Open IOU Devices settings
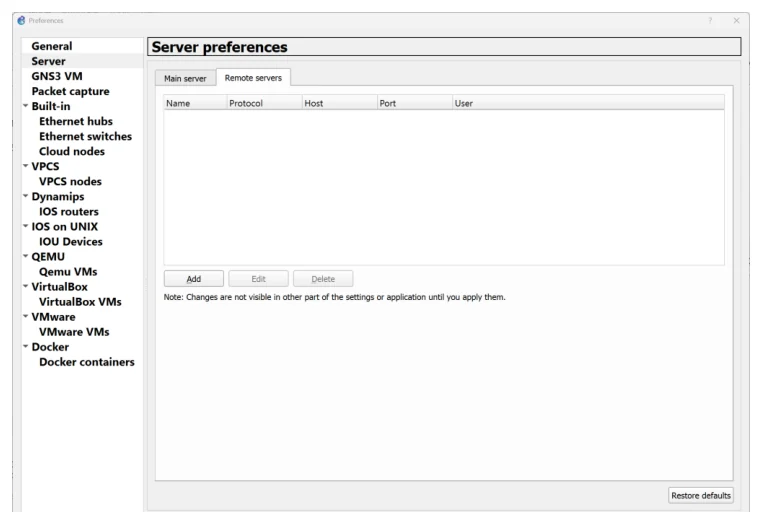This screenshot has width=762, height=512. (71, 242)
